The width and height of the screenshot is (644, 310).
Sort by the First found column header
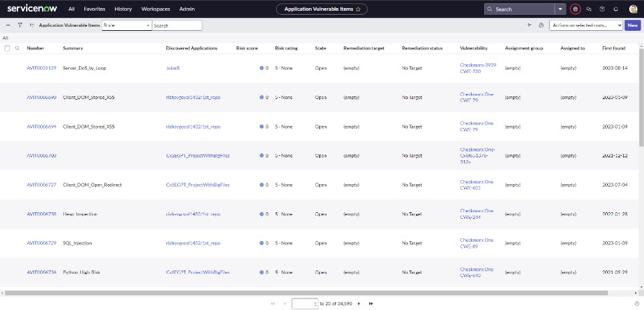click(x=614, y=48)
